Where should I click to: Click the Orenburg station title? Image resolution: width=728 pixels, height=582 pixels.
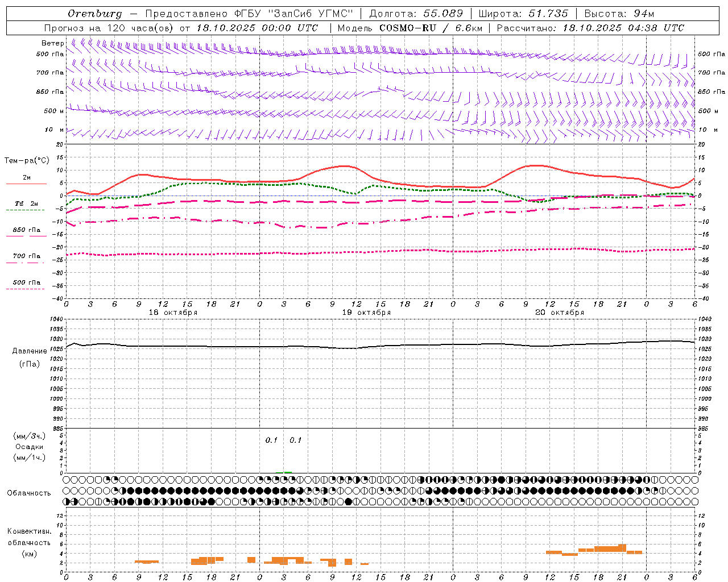click(x=94, y=14)
